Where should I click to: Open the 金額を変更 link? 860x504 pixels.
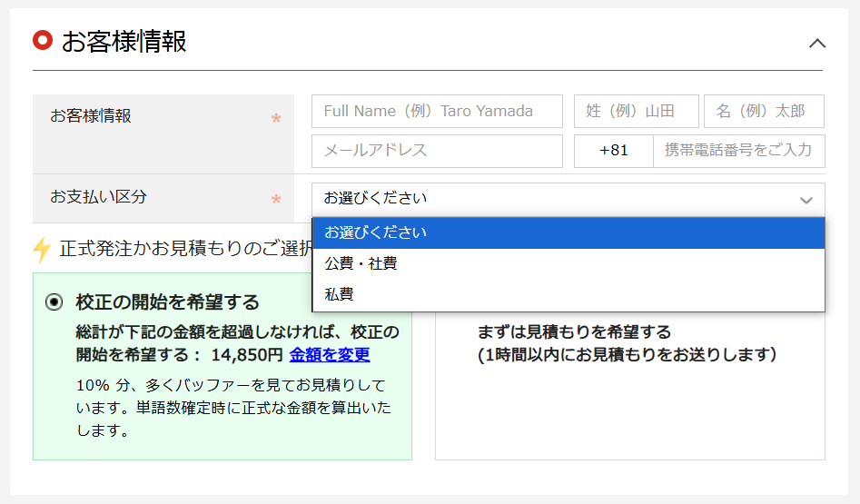coord(330,355)
